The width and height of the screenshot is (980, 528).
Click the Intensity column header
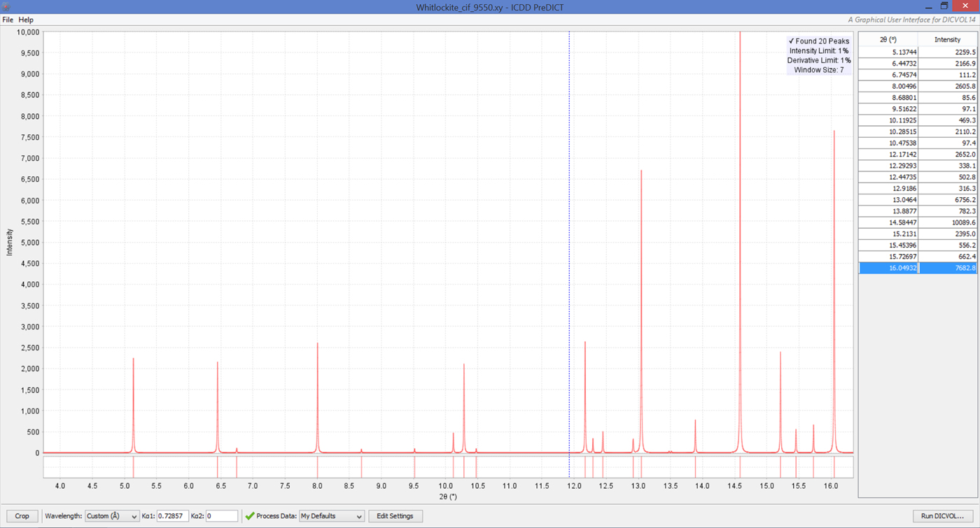[x=947, y=40]
